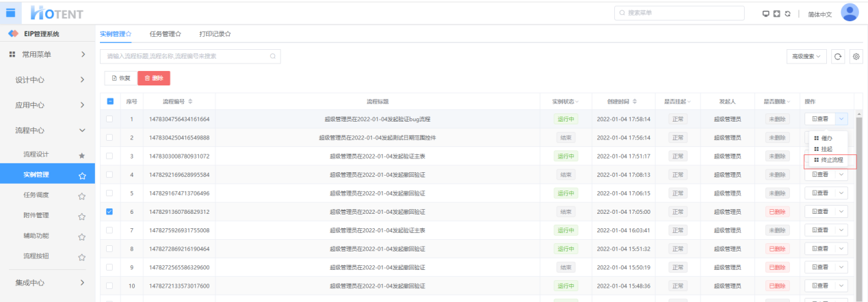Click the fullscreen icon in the header
The height and width of the screenshot is (302, 868).
tap(777, 14)
